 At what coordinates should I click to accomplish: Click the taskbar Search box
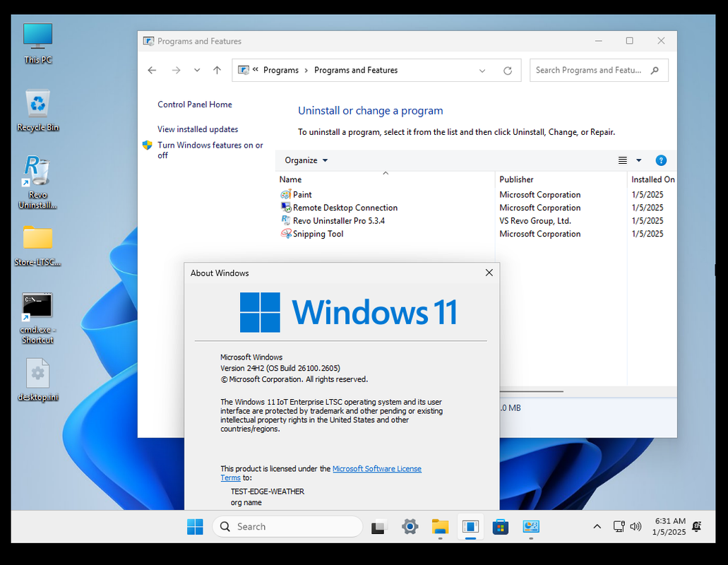pyautogui.click(x=287, y=526)
